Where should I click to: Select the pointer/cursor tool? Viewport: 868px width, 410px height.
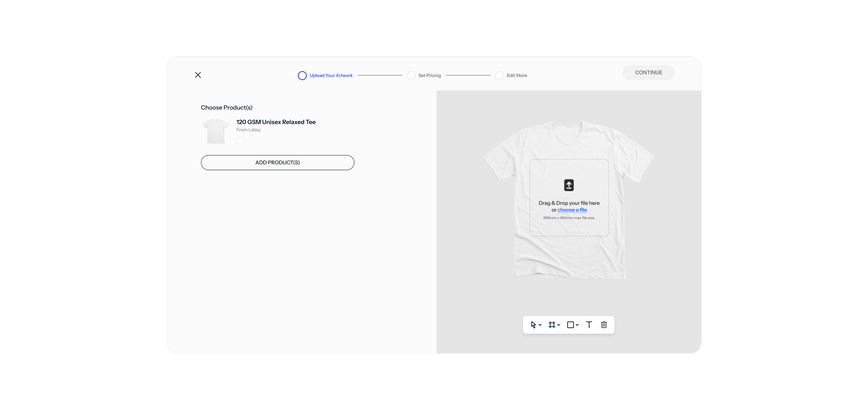[x=533, y=325]
